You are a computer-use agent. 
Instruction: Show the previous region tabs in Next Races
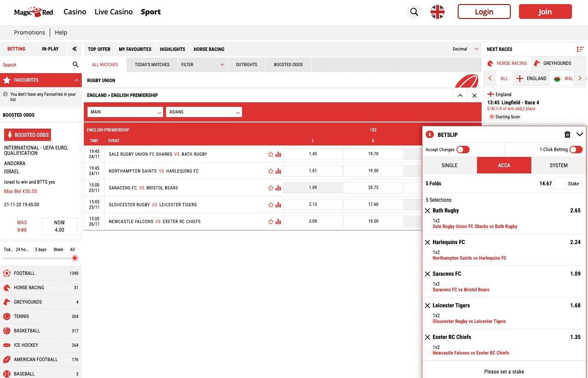490,78
